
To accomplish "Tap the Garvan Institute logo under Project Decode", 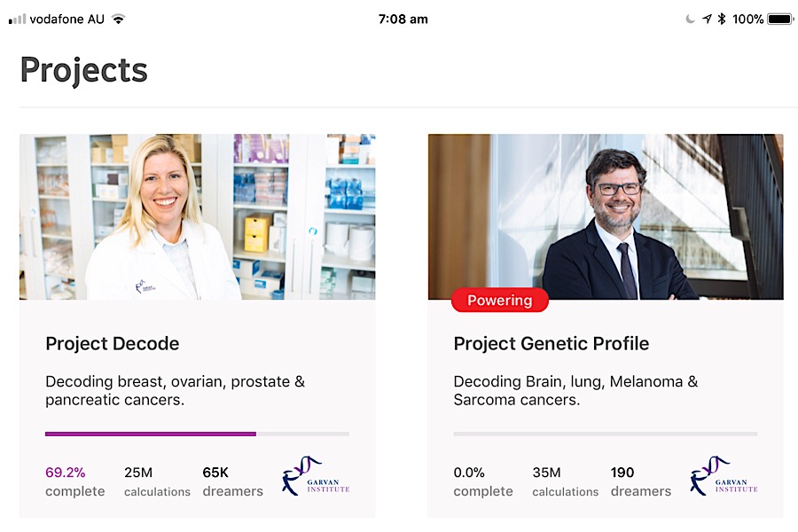I will [x=316, y=476].
